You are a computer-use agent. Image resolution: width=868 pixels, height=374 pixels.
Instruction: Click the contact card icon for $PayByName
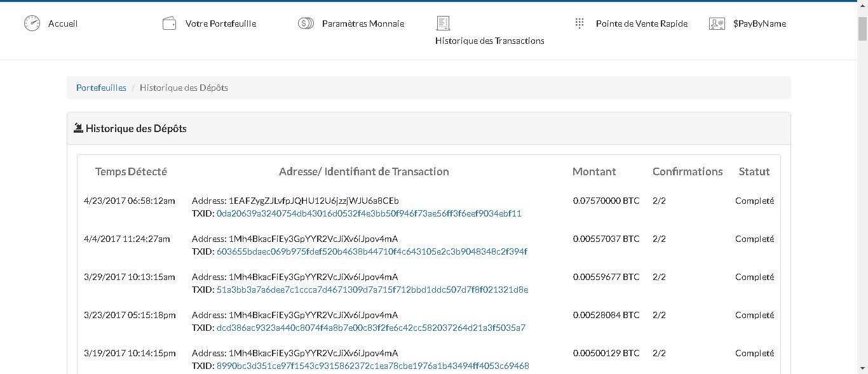pyautogui.click(x=717, y=23)
